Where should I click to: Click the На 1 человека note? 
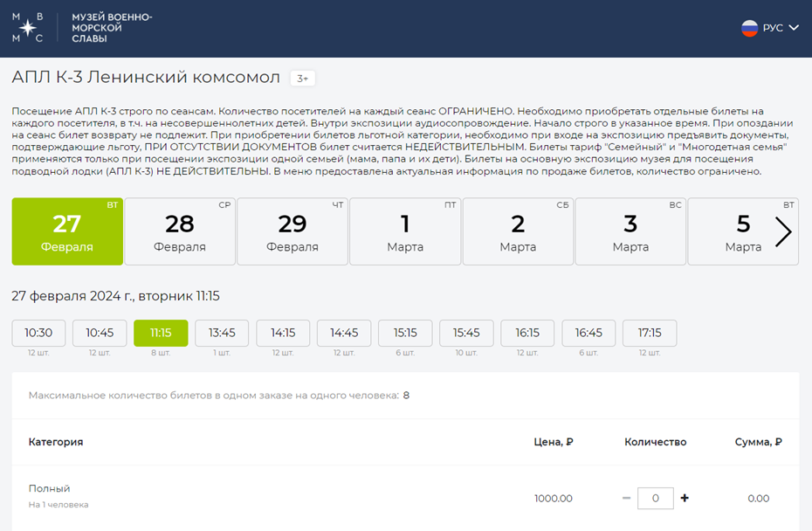pos(58,505)
